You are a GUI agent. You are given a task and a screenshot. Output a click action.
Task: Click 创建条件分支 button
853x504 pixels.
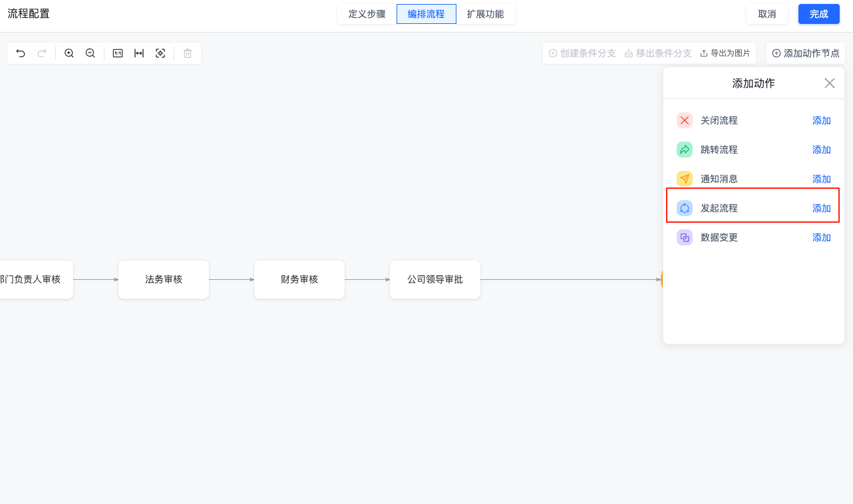point(582,53)
